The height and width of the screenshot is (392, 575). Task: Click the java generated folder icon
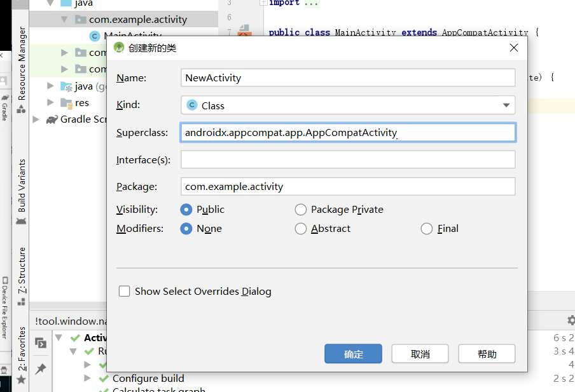point(66,86)
